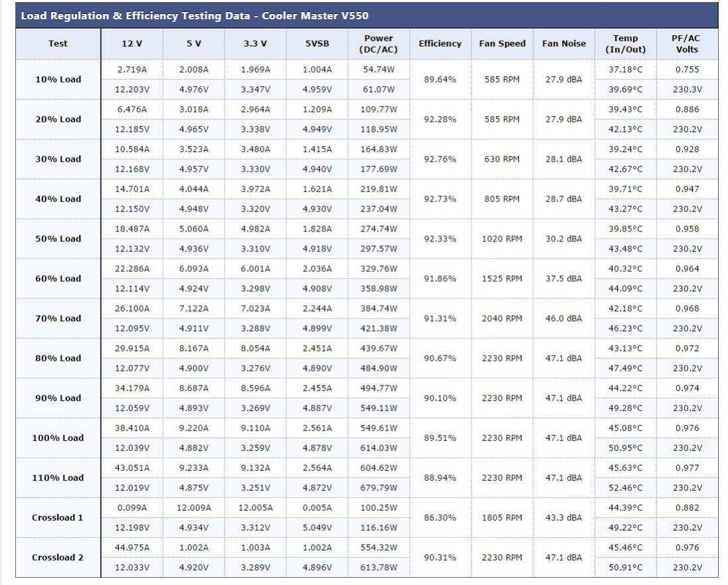Click the 230.3V AC voltage value
This screenshot has height=585, width=728.
coord(687,90)
